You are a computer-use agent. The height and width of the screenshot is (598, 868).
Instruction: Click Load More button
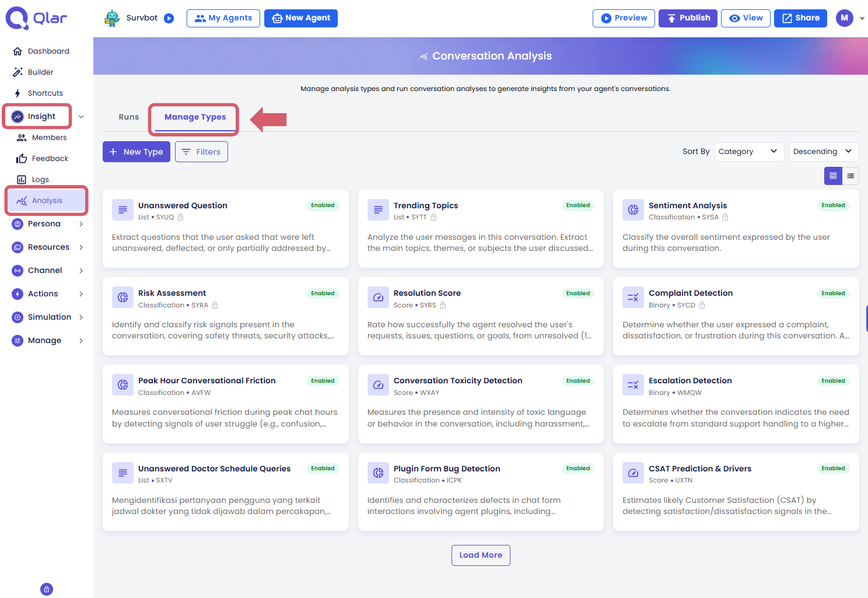[481, 555]
